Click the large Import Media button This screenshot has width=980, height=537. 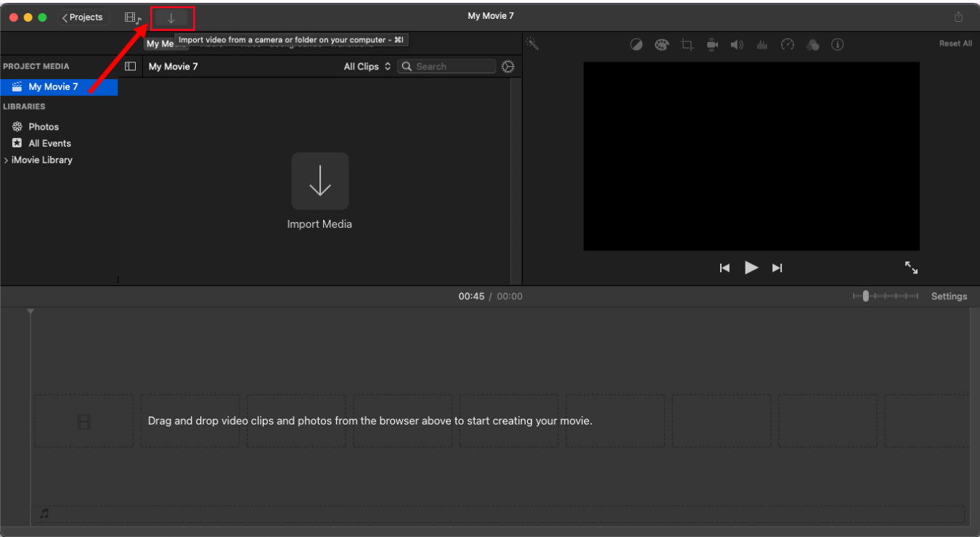point(320,181)
